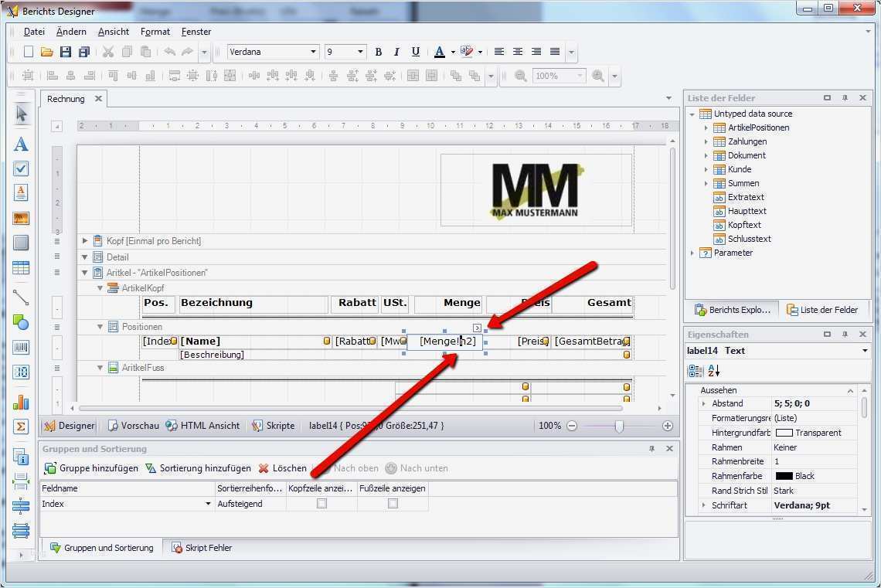Select the Line control tool
The height and width of the screenshot is (588, 881).
[21, 297]
